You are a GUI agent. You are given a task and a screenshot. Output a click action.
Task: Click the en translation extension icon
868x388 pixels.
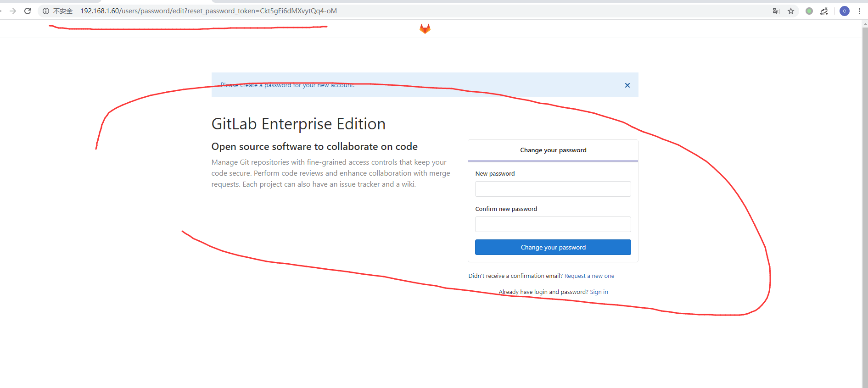tap(824, 11)
